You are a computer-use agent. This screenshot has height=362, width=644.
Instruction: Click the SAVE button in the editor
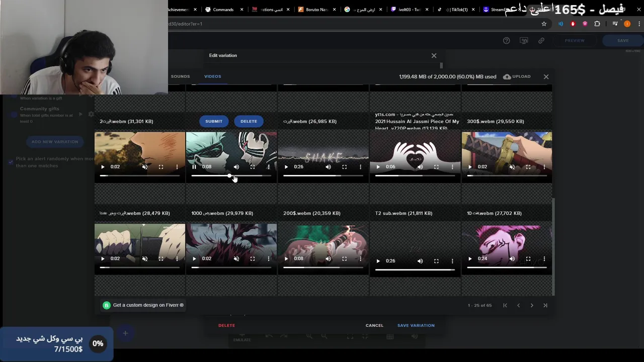point(623,41)
